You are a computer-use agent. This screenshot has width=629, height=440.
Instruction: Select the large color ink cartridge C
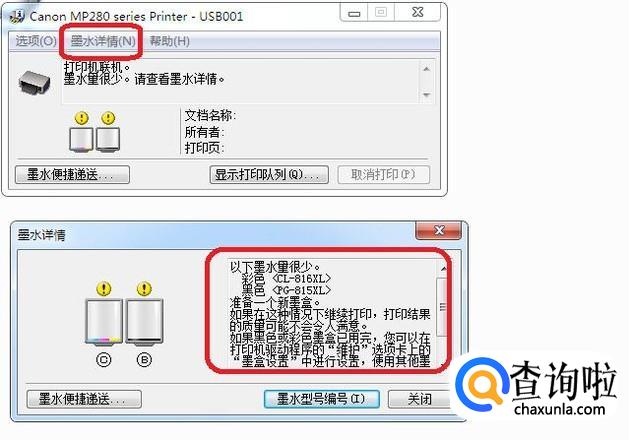tap(104, 321)
